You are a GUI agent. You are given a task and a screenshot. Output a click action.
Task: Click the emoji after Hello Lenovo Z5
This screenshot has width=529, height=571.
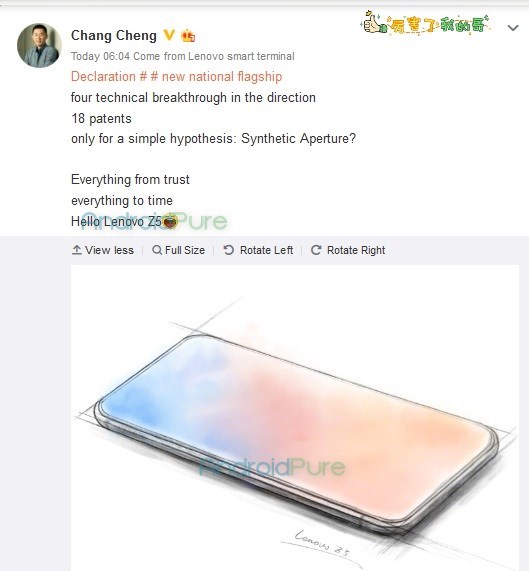point(170,221)
